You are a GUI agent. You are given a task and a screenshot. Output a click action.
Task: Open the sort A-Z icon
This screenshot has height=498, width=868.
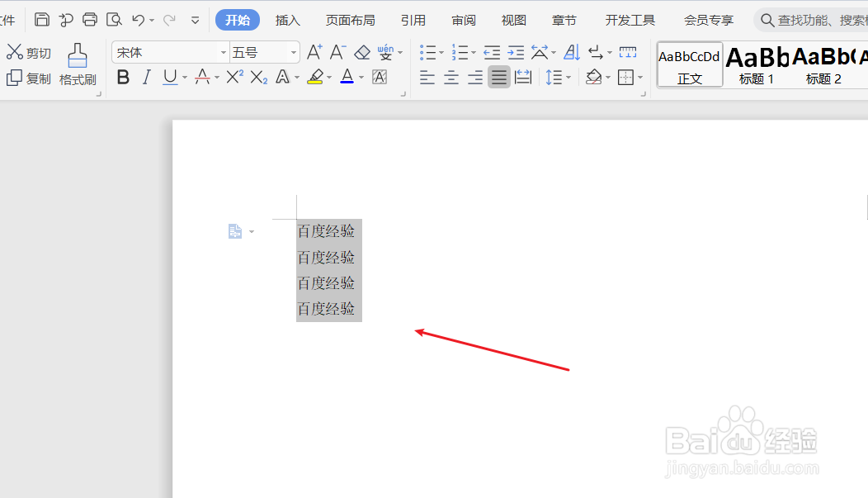(572, 53)
